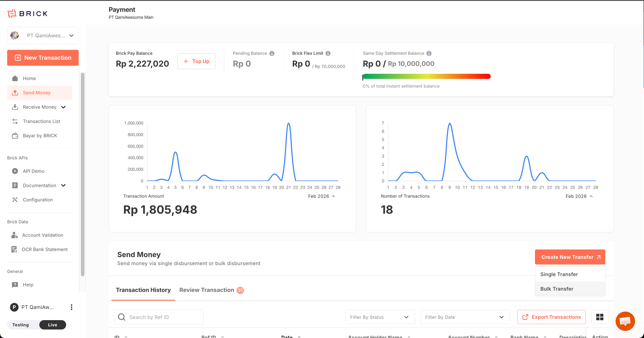Switch environment to Live
The image size is (644, 338).
point(53,325)
